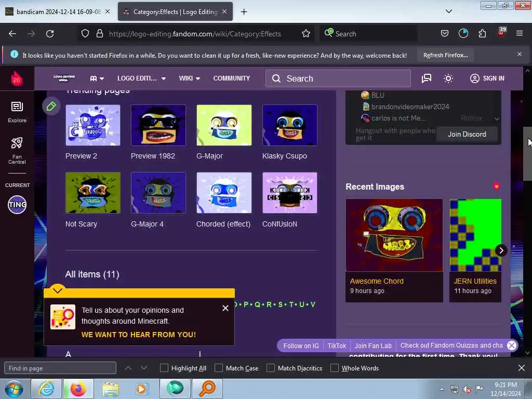The width and height of the screenshot is (532, 399).
Task: Bookmark this page with the star
Action: coord(305,34)
